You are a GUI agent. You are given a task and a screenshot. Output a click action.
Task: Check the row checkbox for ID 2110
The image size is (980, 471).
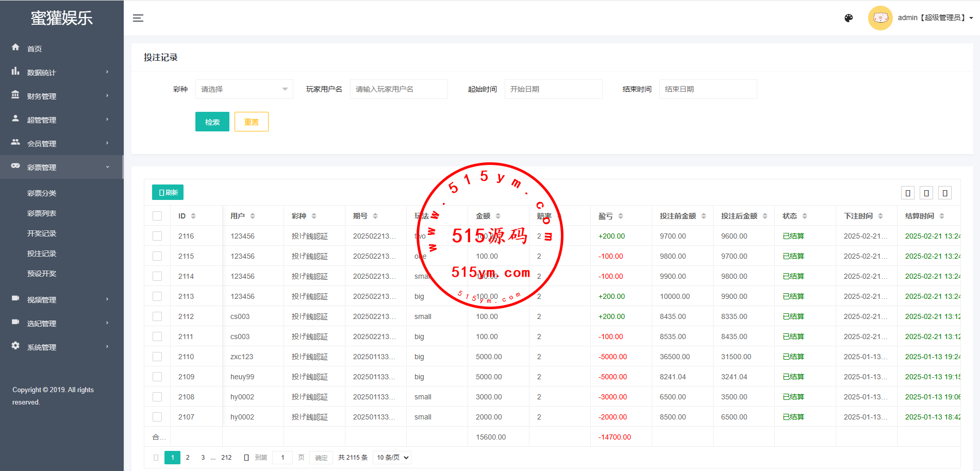click(x=157, y=357)
